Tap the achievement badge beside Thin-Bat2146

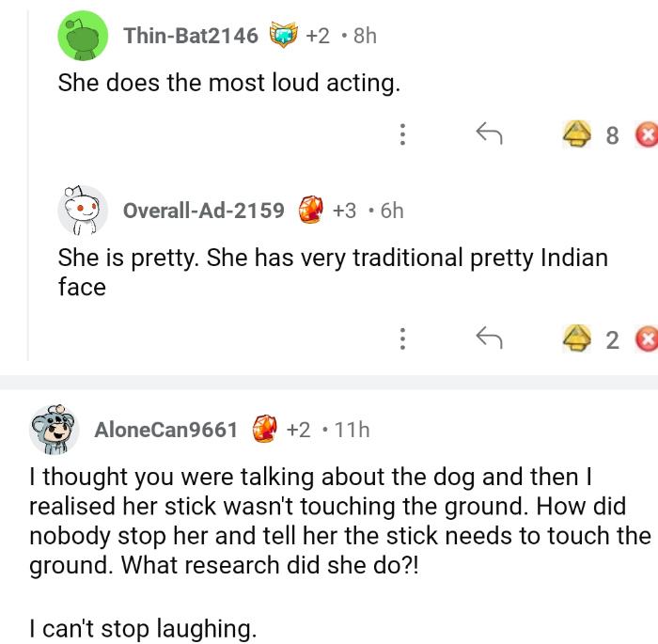coord(283,36)
